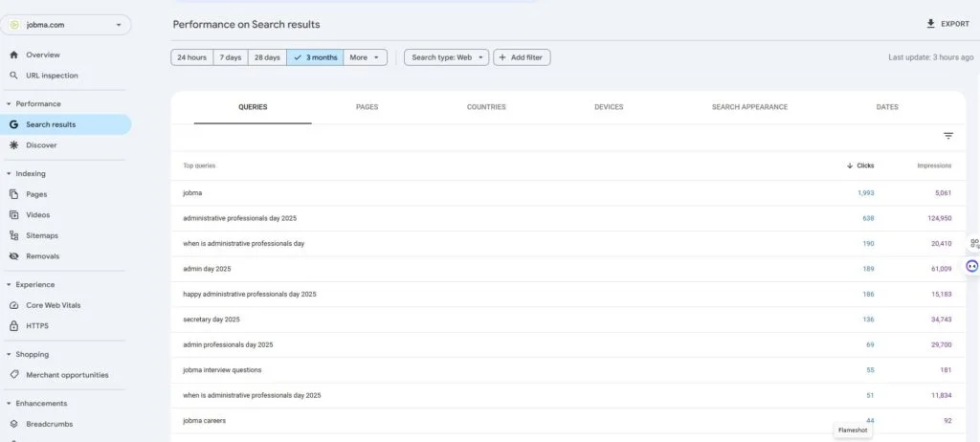Collapse the Enhancements sidebar section
Screen dimensions: 980x442
tap(9, 403)
